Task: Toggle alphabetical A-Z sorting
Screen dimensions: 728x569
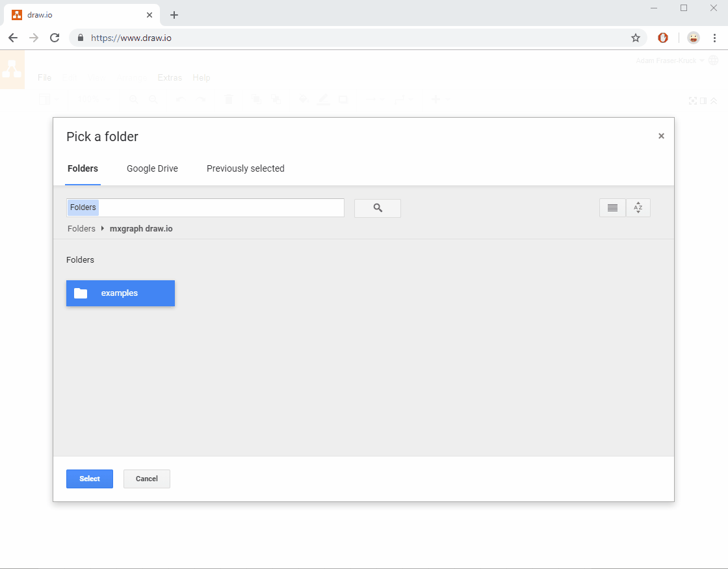Action: (638, 207)
